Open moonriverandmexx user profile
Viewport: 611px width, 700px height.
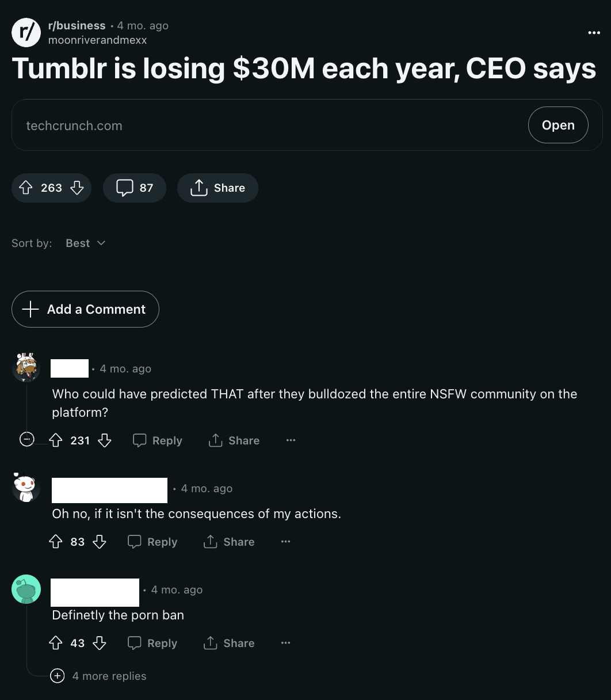(x=97, y=40)
